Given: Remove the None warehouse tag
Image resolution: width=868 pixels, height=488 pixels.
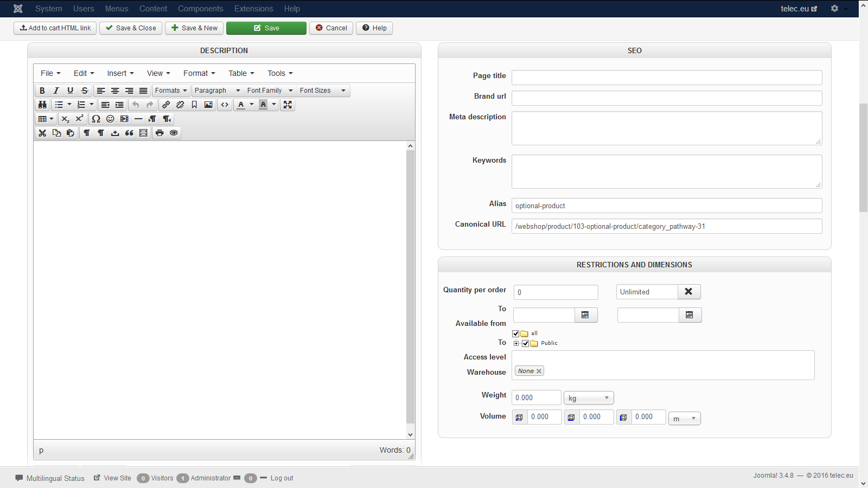Looking at the screenshot, I should tap(539, 371).
